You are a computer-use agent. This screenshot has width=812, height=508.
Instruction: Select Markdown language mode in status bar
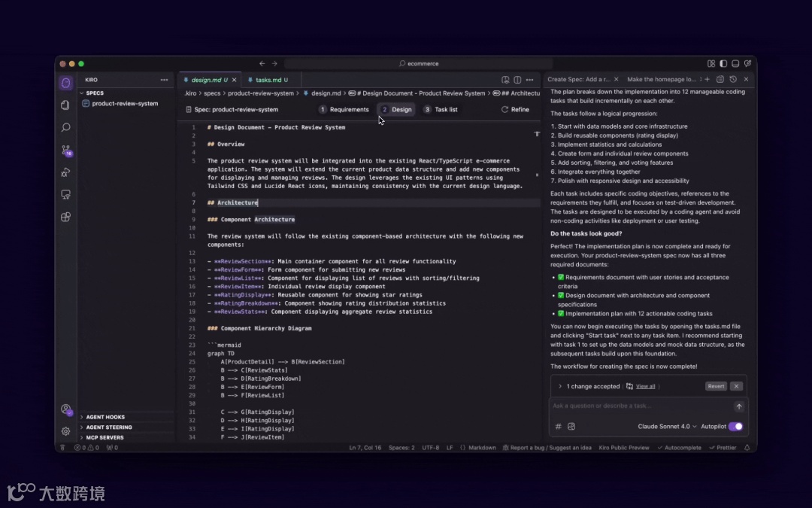point(482,448)
